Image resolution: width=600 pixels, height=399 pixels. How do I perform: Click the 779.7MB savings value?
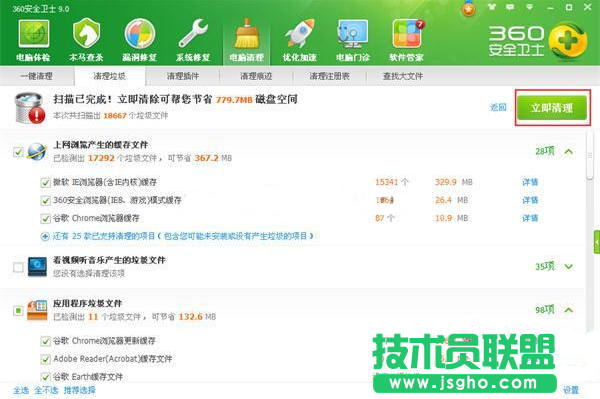click(x=234, y=100)
